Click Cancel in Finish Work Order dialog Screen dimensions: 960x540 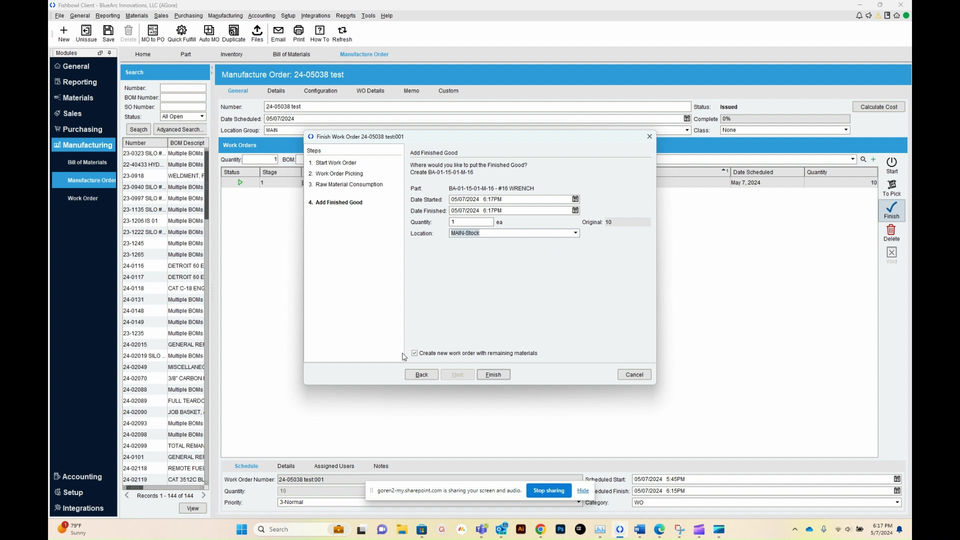coord(634,374)
